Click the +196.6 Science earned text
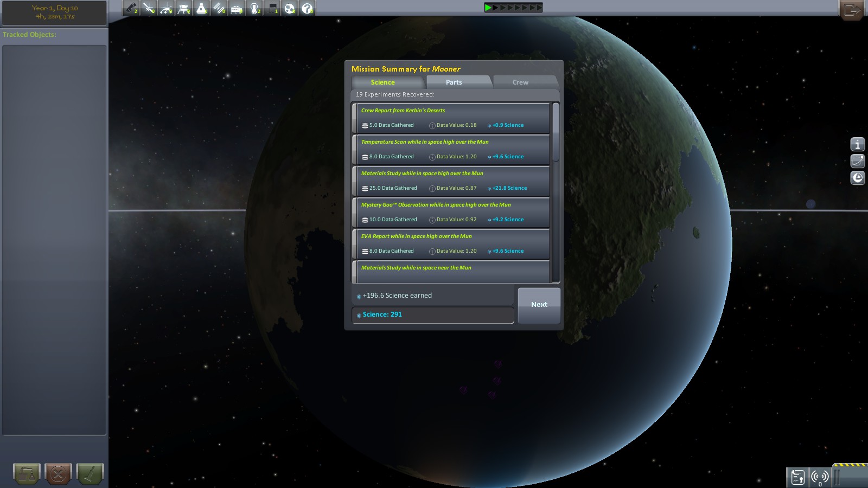 click(x=398, y=296)
